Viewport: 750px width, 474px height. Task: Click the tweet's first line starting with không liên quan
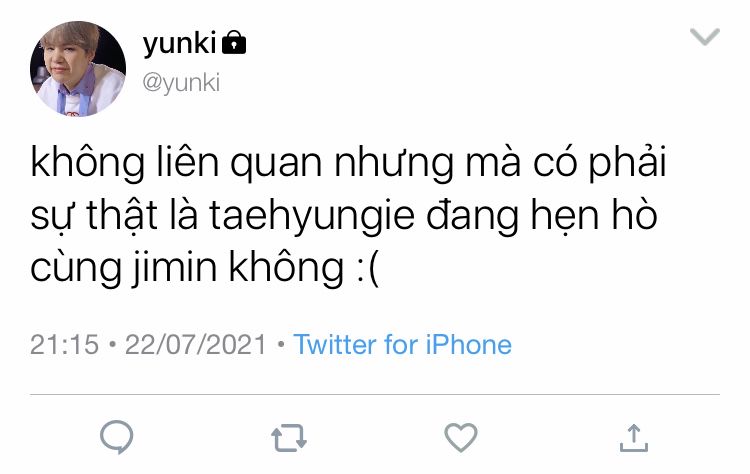[348, 163]
